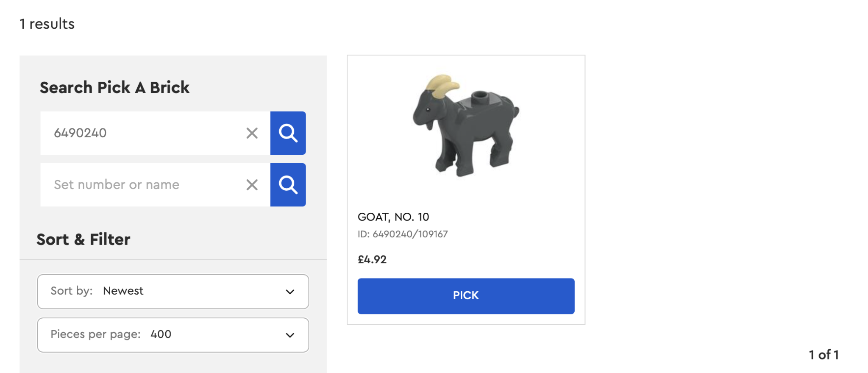Click the PICK button for the goat
This screenshot has height=373, width=868.
pyautogui.click(x=466, y=296)
